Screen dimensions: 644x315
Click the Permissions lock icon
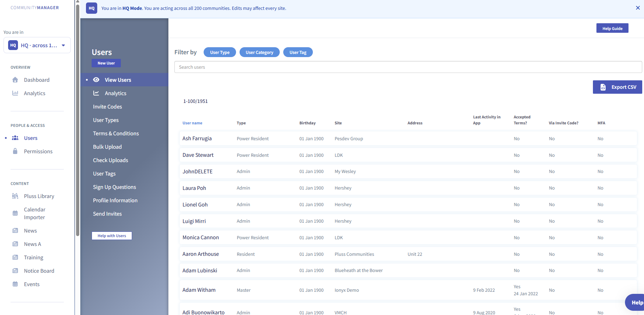(x=15, y=151)
